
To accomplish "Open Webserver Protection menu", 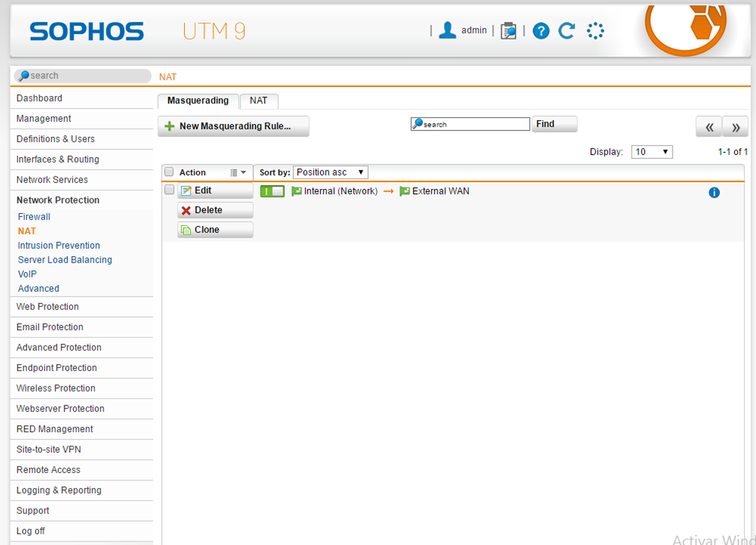I will point(82,409).
